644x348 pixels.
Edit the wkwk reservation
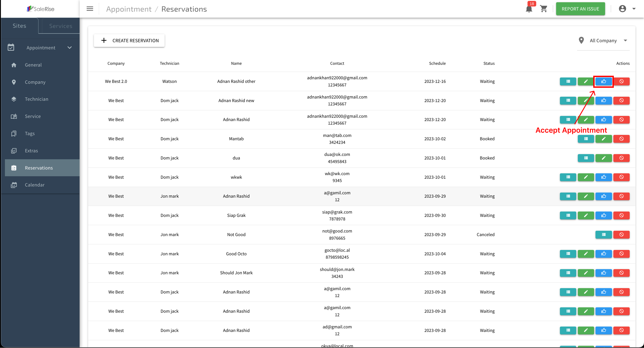pyautogui.click(x=585, y=177)
